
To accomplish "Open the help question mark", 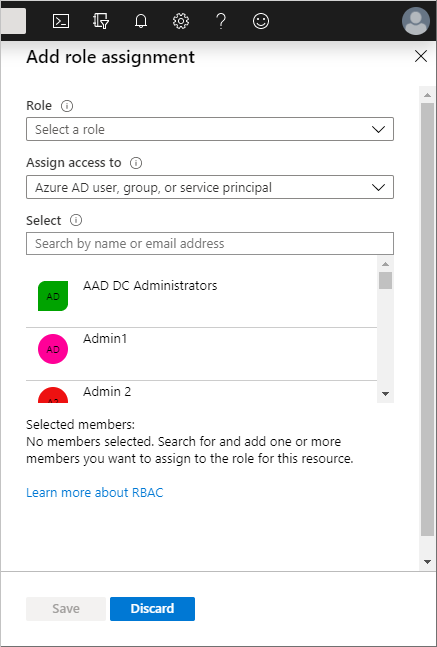I will point(221,21).
